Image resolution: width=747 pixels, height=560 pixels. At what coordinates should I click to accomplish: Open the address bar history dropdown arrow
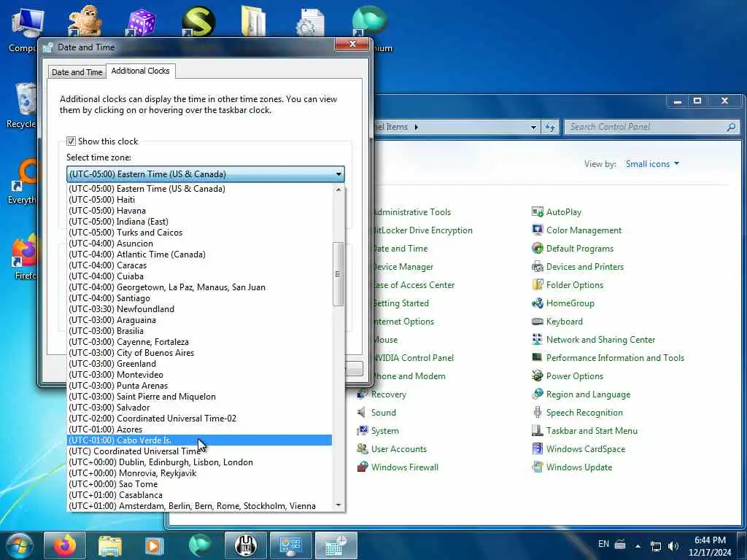coord(533,127)
